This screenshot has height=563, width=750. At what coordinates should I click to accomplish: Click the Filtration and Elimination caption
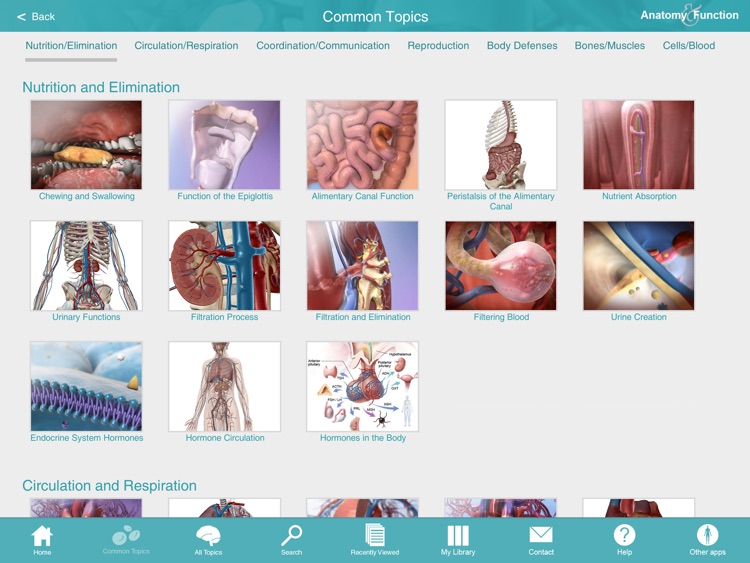coord(363,317)
